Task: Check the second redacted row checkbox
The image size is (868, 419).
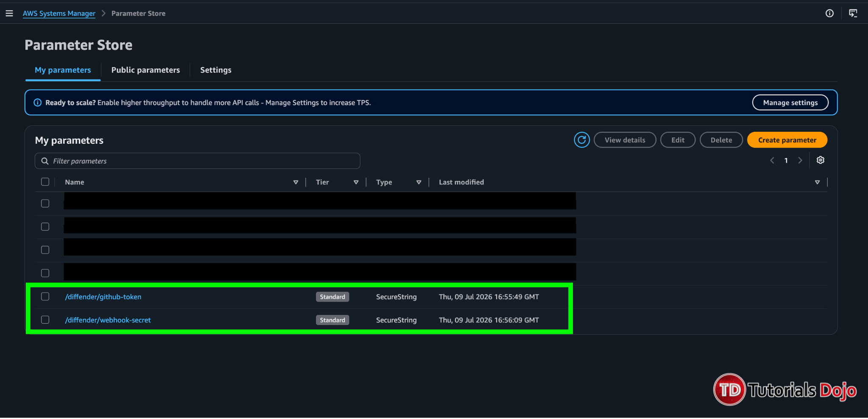Action: click(x=45, y=227)
